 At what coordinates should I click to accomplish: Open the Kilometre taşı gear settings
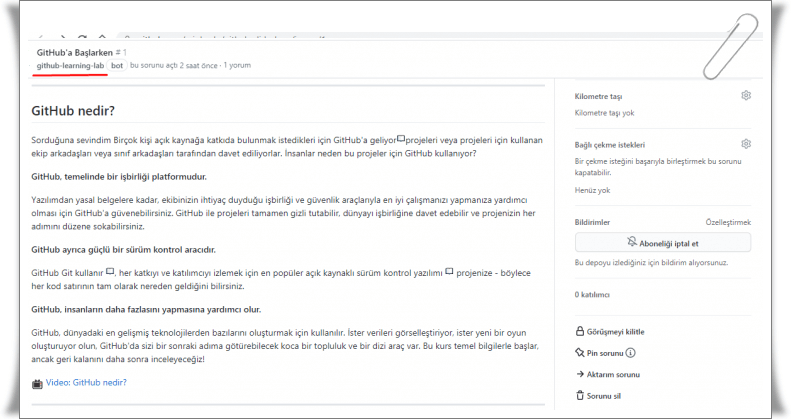[x=746, y=95]
